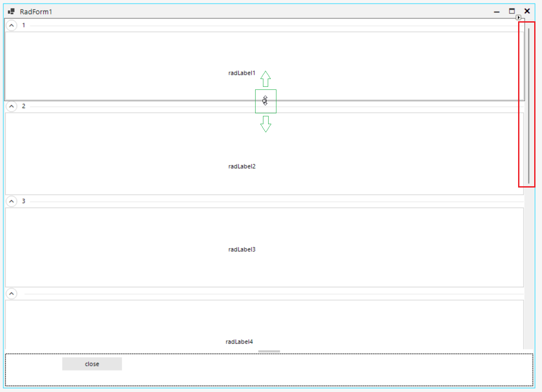Close the RadForm1 window with X
The image size is (542, 392).
(x=527, y=11)
